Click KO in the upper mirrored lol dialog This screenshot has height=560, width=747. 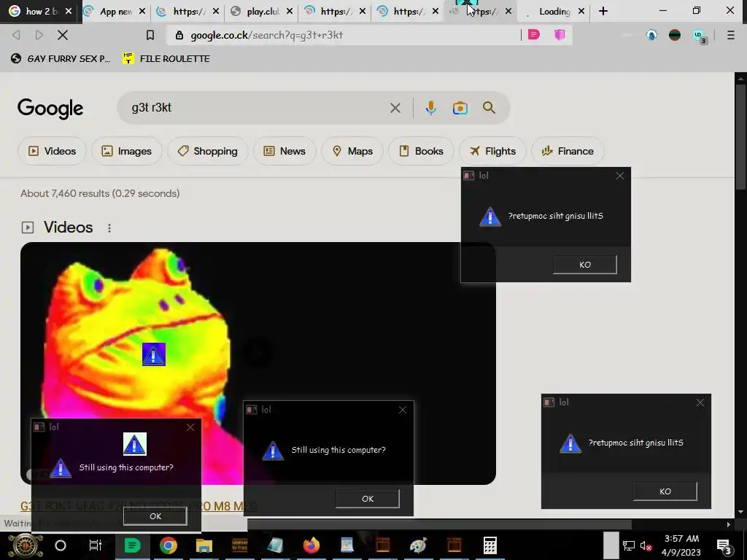(x=584, y=265)
